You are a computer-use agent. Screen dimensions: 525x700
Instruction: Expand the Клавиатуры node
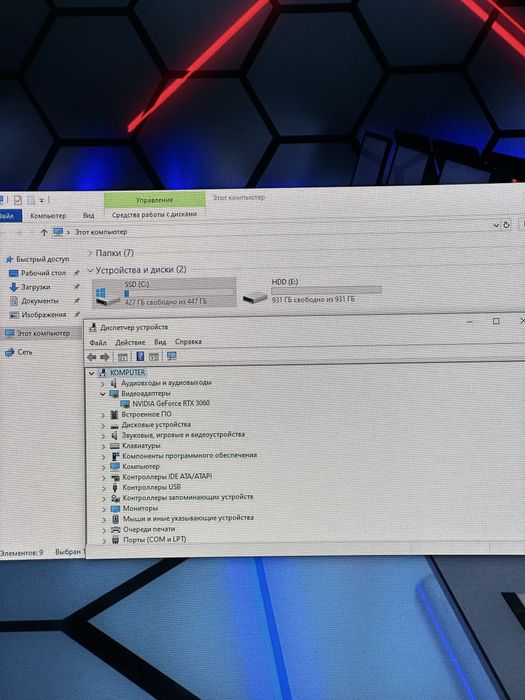coord(103,446)
